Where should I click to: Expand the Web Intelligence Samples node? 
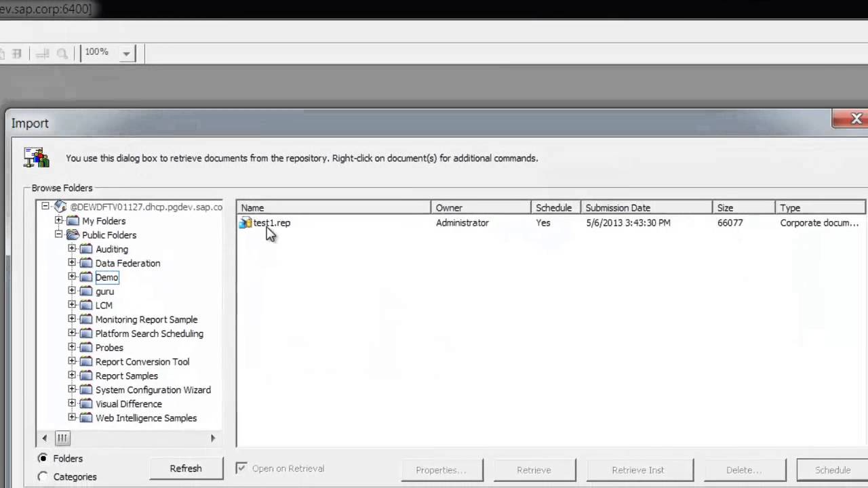click(72, 418)
